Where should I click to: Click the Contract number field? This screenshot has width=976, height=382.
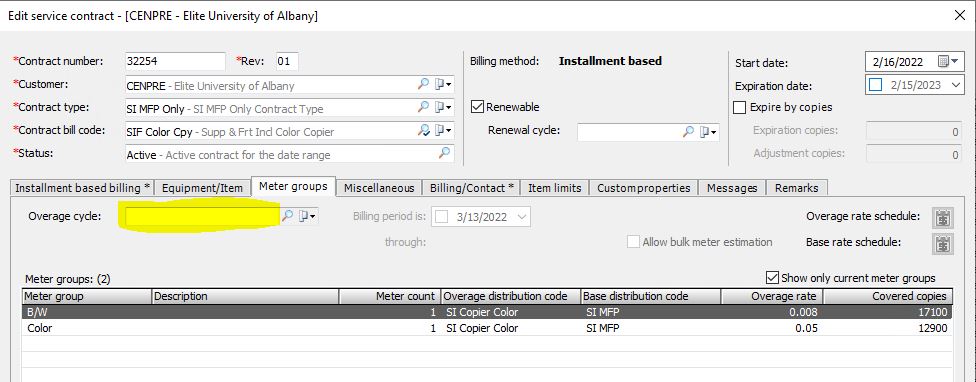click(175, 61)
